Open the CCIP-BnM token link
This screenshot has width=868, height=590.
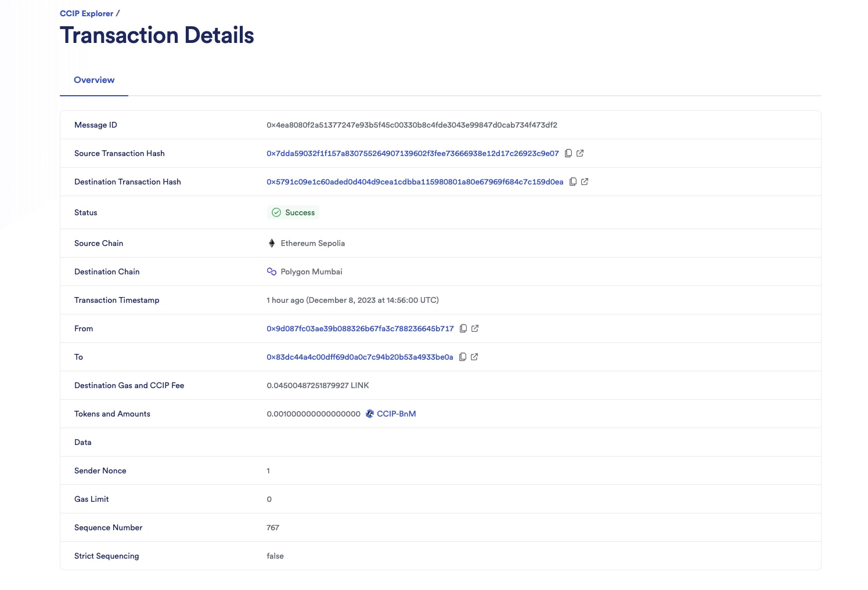[397, 414]
